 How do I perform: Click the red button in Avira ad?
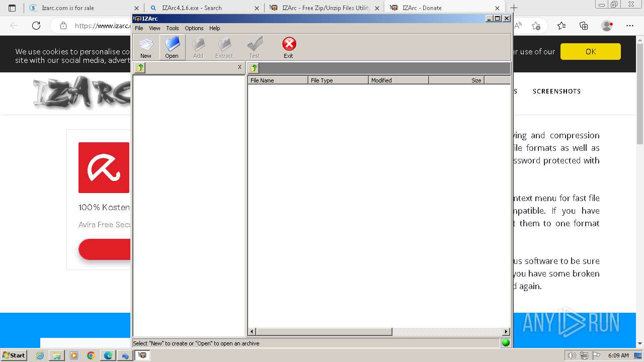(105, 249)
